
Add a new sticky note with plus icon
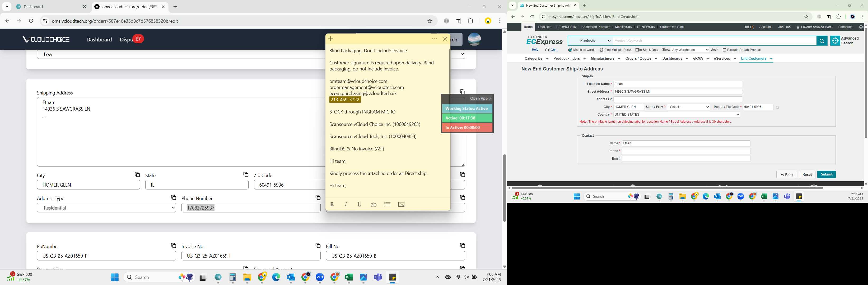point(330,39)
